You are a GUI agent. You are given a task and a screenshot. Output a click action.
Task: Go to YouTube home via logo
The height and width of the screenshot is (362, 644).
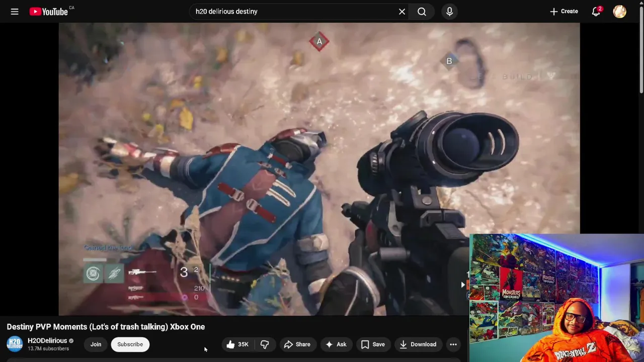pyautogui.click(x=48, y=12)
